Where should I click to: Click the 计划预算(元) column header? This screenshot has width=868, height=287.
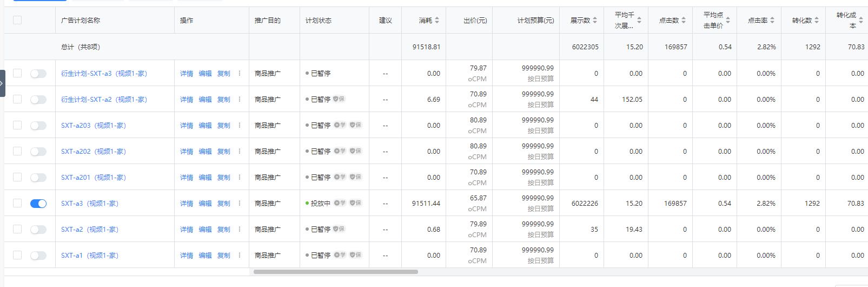pos(535,20)
